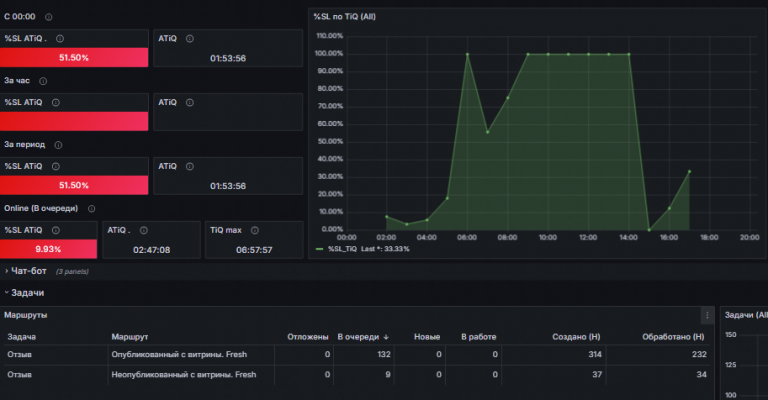Click the sort arrow beside "В очереди" column
The image size is (768, 400).
tap(386, 337)
